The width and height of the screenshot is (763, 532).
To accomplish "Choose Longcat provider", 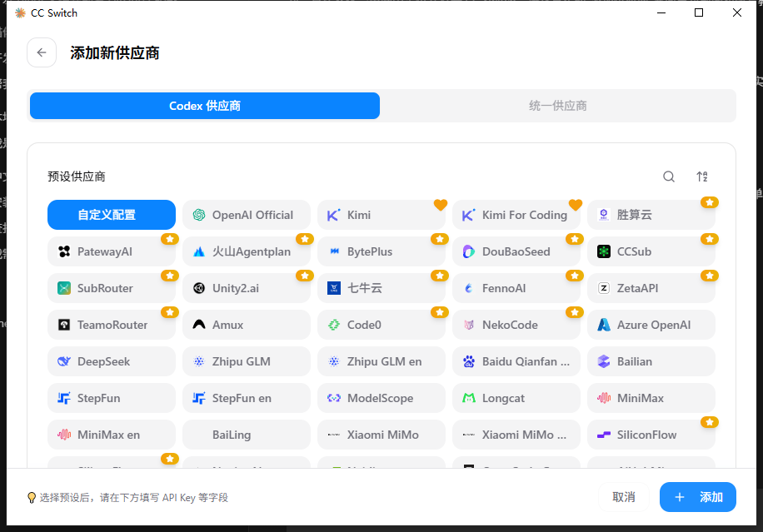I will point(516,398).
